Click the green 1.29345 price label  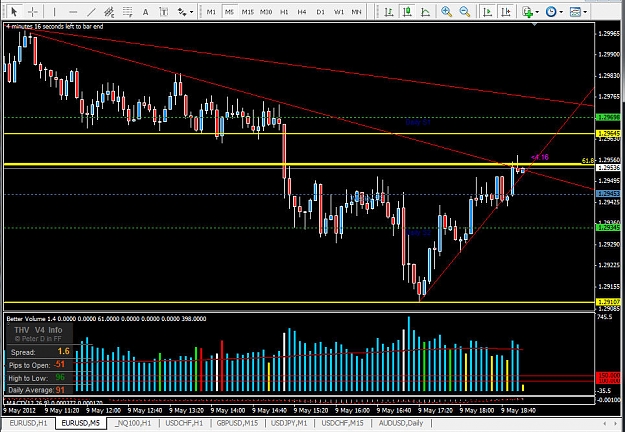point(609,228)
